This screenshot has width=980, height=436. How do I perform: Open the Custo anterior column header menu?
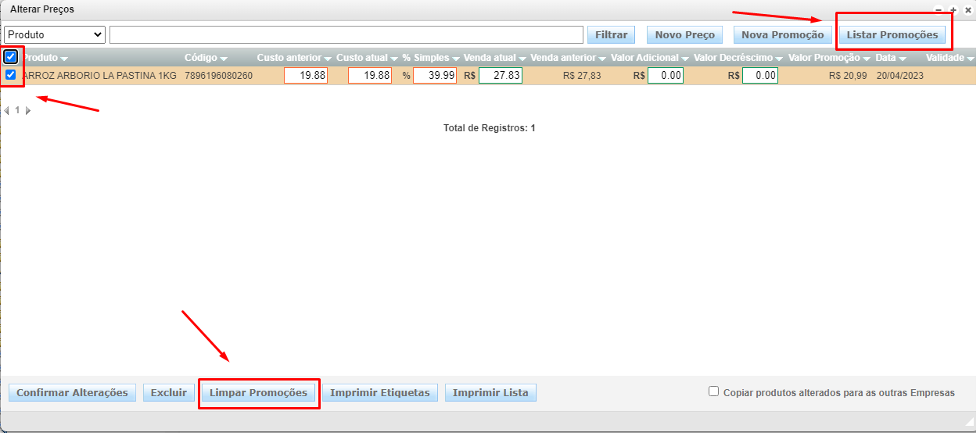coord(328,59)
